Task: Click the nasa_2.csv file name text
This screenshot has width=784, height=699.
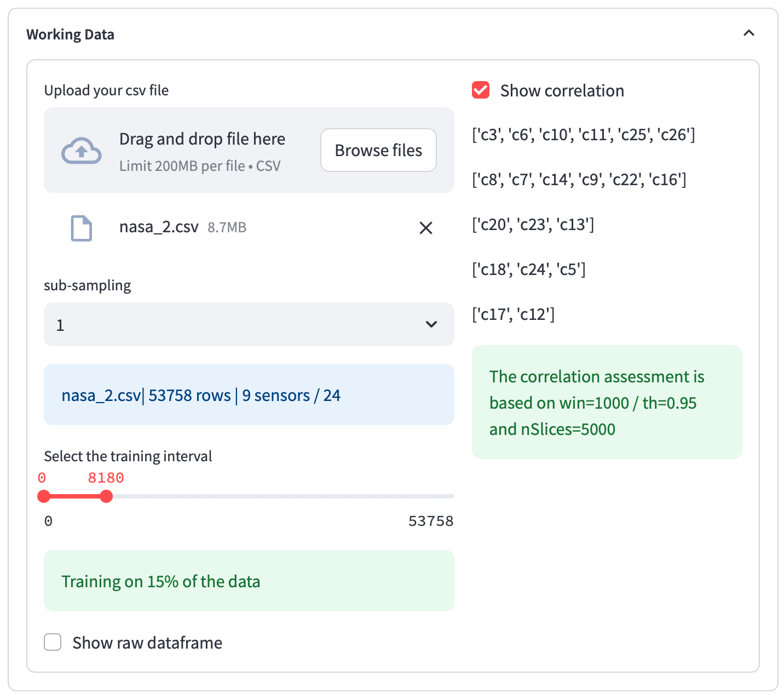Action: [159, 227]
